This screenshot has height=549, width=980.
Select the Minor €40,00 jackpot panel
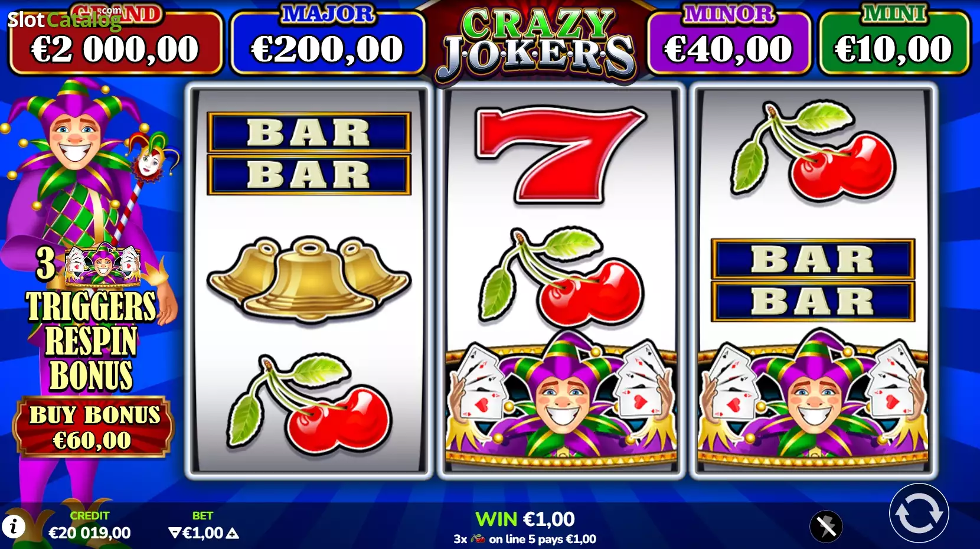(729, 43)
